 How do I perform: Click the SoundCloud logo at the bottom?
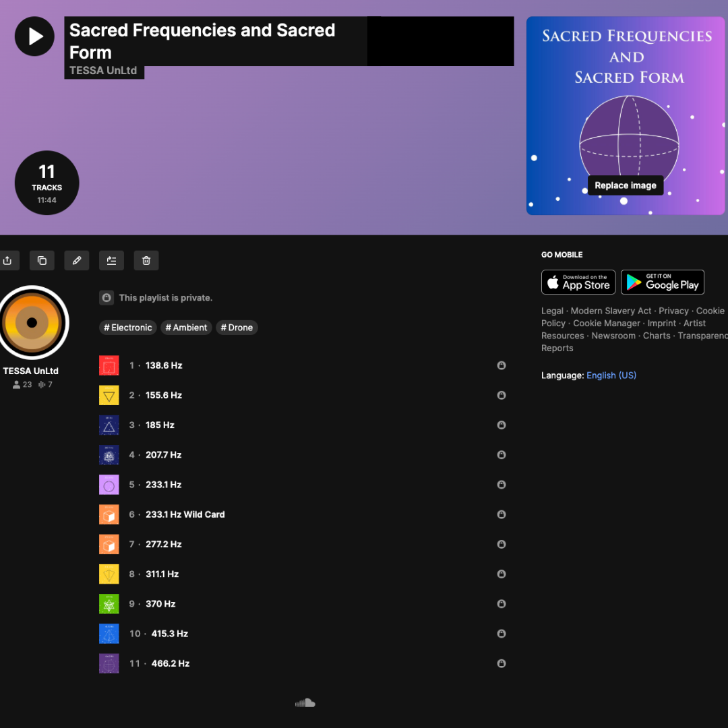click(x=305, y=703)
